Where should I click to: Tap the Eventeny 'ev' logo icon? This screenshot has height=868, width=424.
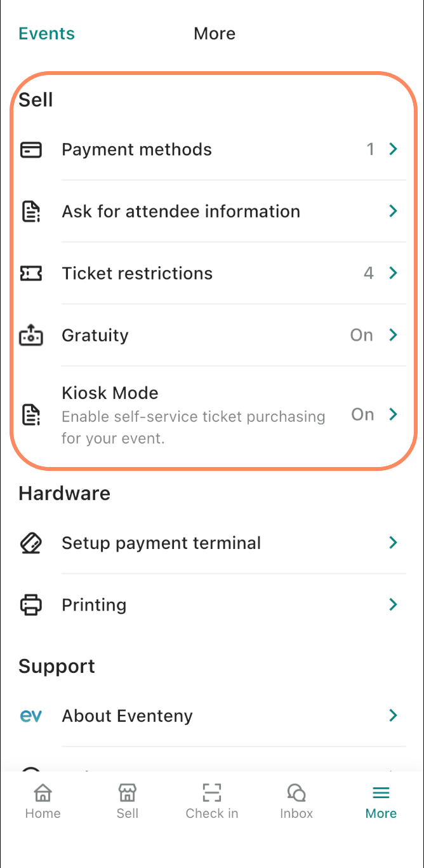(x=31, y=716)
